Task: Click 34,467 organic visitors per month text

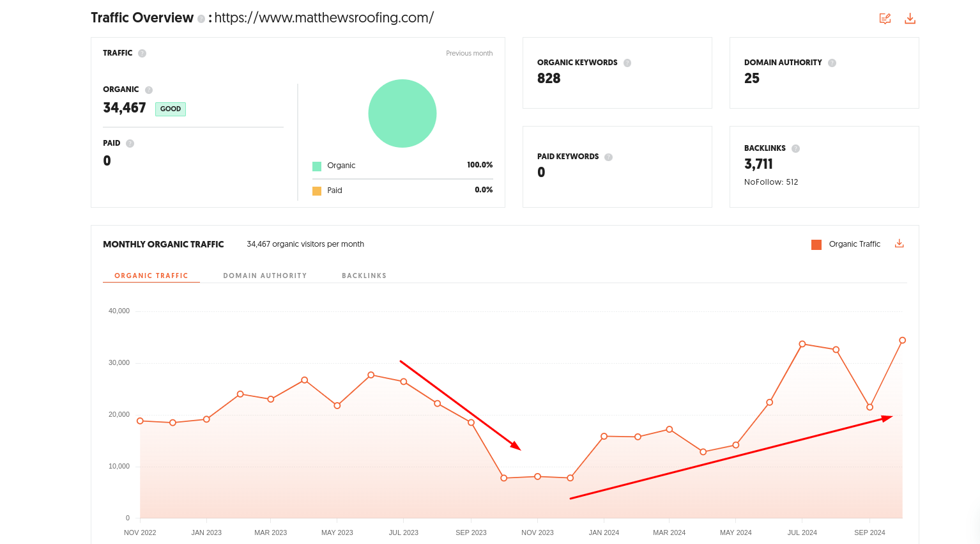Action: (305, 244)
